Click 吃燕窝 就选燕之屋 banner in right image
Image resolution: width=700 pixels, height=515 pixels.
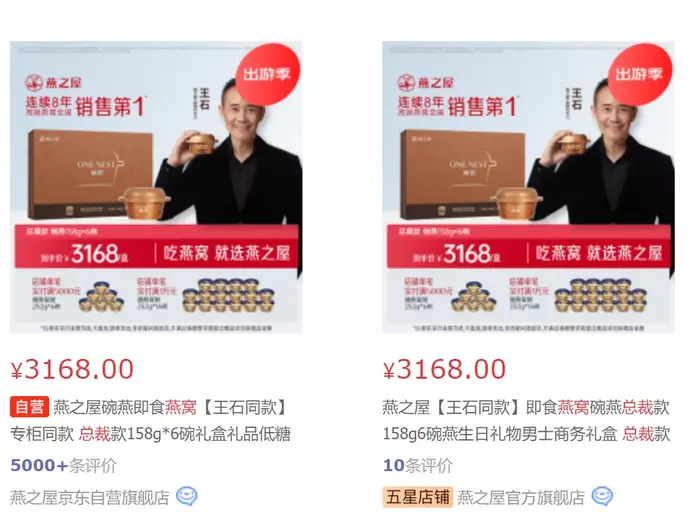pos(599,253)
